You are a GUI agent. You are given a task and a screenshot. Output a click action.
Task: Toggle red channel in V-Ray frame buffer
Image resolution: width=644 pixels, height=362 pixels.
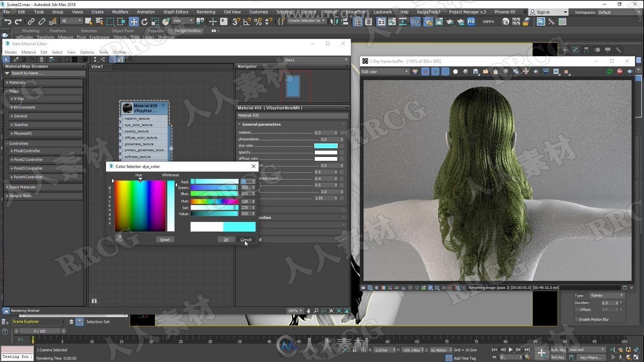coord(425,71)
